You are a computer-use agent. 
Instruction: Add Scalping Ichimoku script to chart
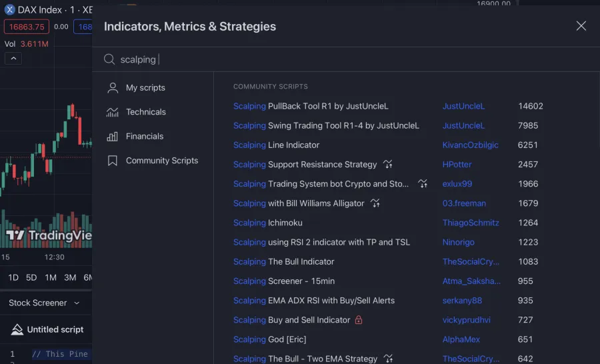268,223
